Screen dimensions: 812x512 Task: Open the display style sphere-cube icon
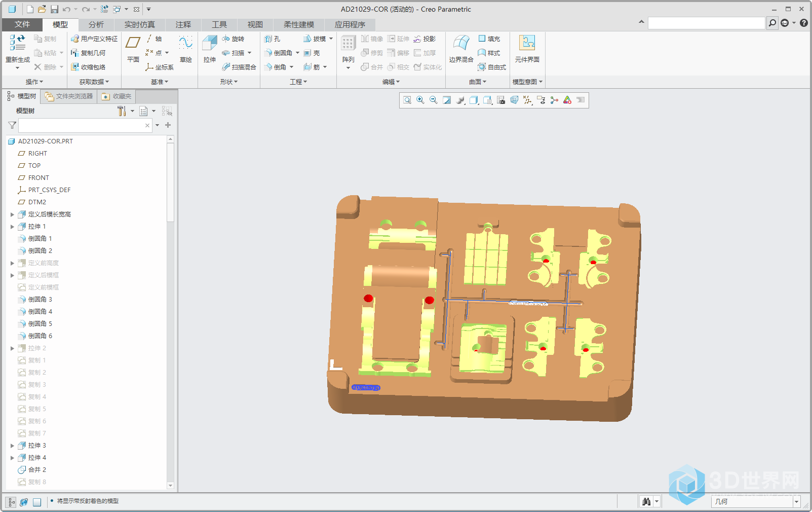pos(460,100)
